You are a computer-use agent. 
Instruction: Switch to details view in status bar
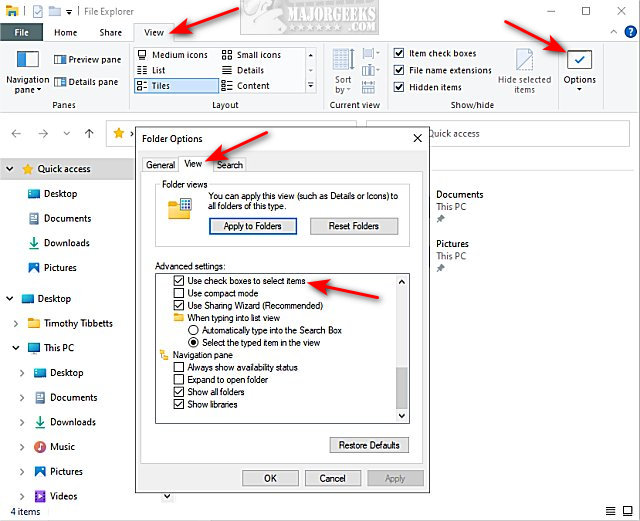click(610, 511)
